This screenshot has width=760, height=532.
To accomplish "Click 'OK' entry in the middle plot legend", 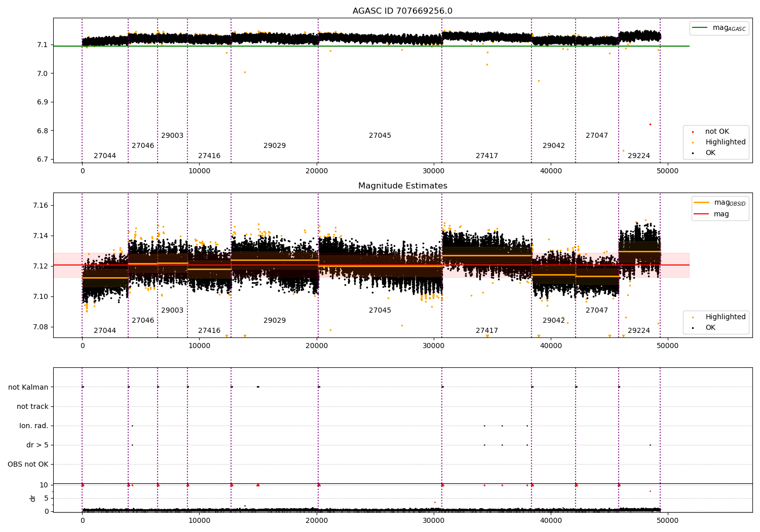I will coord(710,328).
